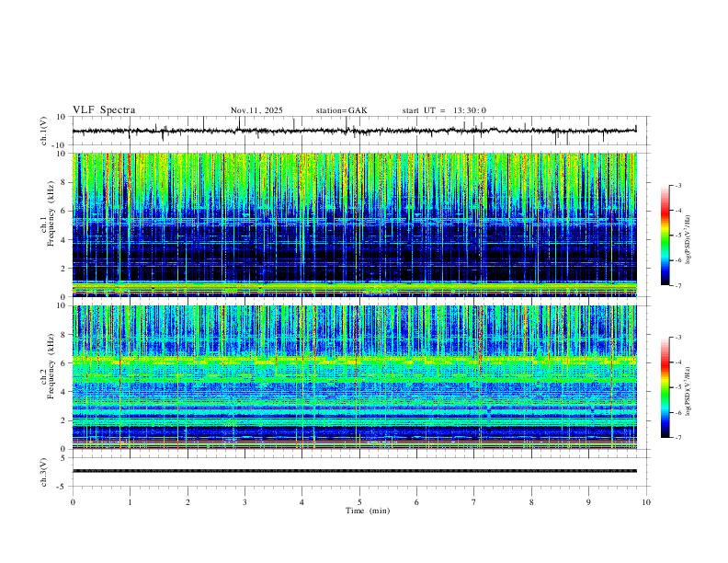The height and width of the screenshot is (563, 728).
Task: Click the 'Time (min)' axis label
Action: 368,511
